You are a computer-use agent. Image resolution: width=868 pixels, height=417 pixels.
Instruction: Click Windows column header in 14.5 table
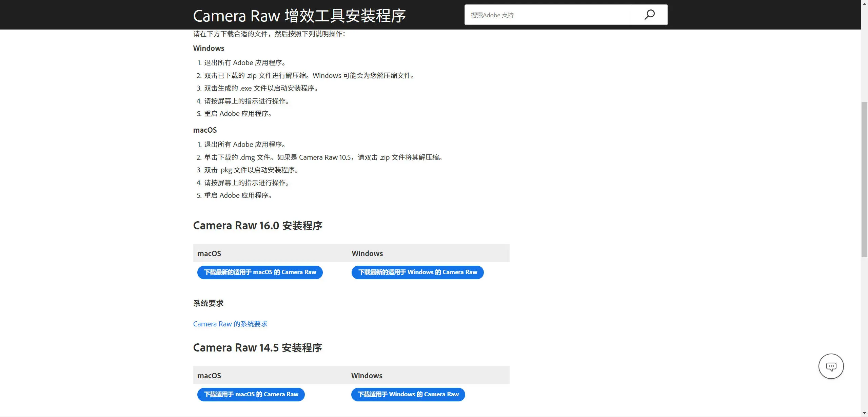(367, 376)
